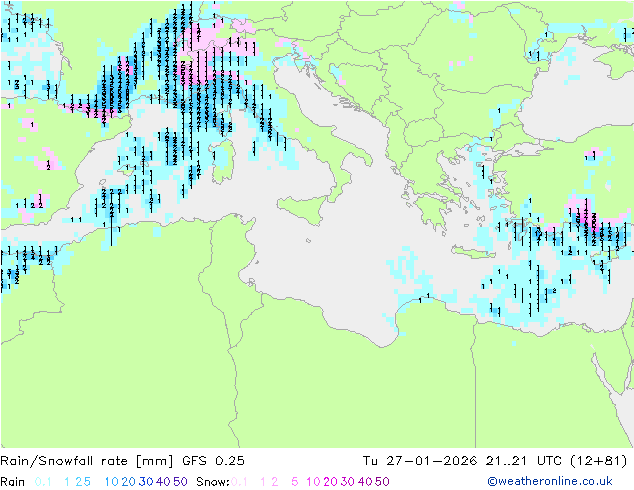Pick the Snow legend value 0.1

pyautogui.click(x=239, y=482)
